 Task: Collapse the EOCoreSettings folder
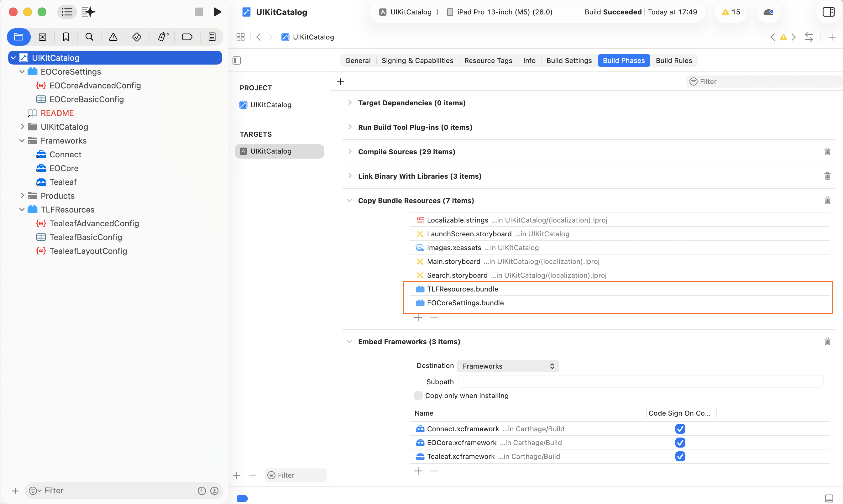click(22, 72)
